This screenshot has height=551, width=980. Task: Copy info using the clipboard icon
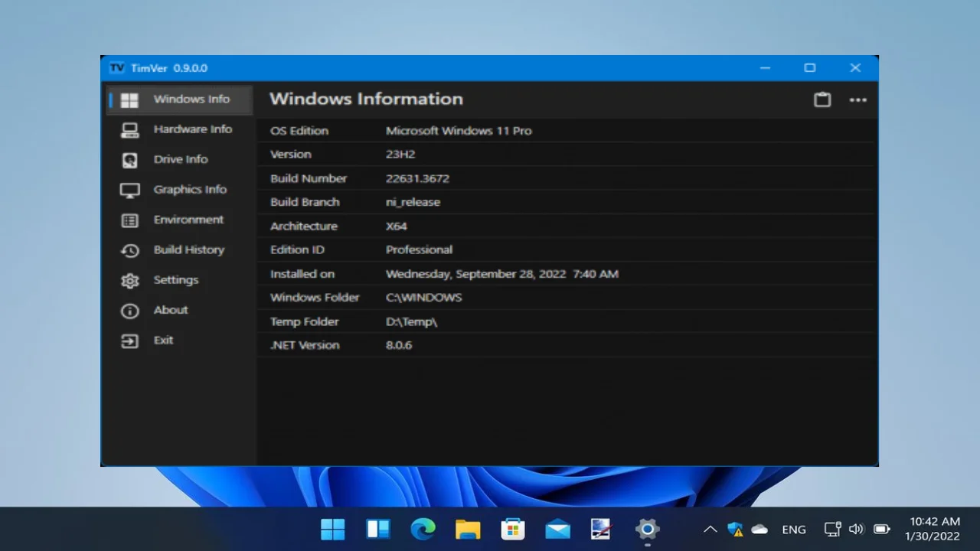[x=822, y=99]
